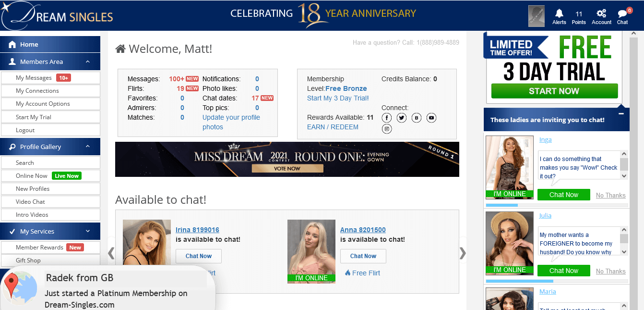Expand the My Services section

coord(88,231)
